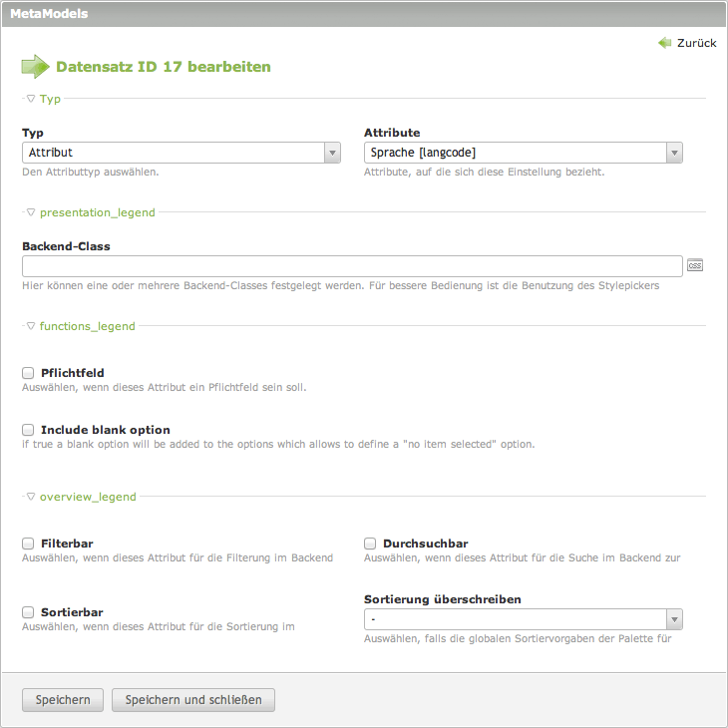Toggle the Filterbar checkbox
The width and height of the screenshot is (728, 728).
(28, 544)
